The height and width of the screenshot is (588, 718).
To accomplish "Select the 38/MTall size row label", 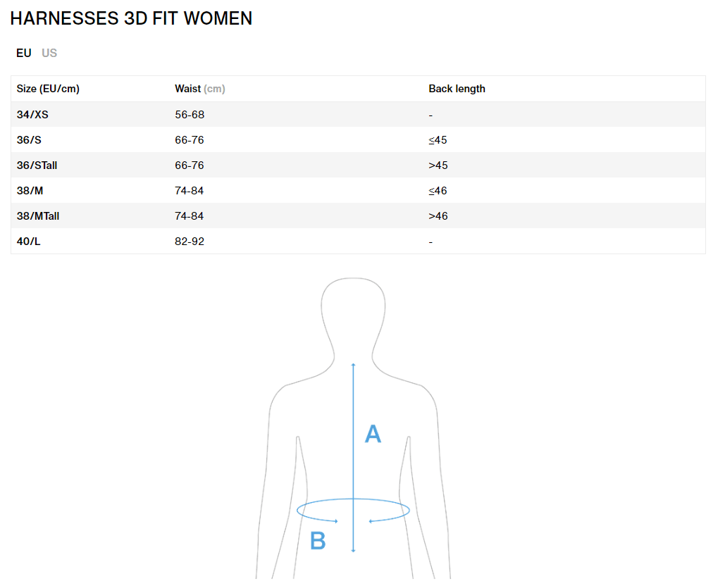I will pos(38,216).
